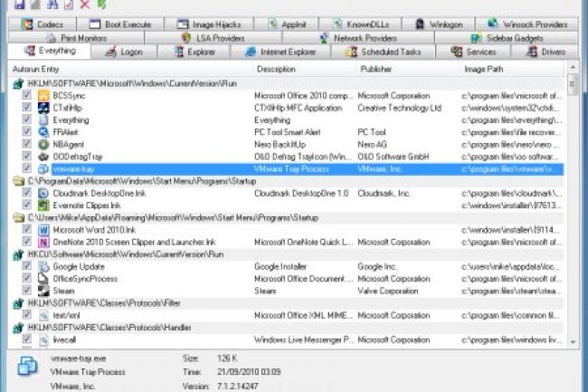Click the red Delete toolbar icon
This screenshot has width=588, height=392.
point(84,5)
